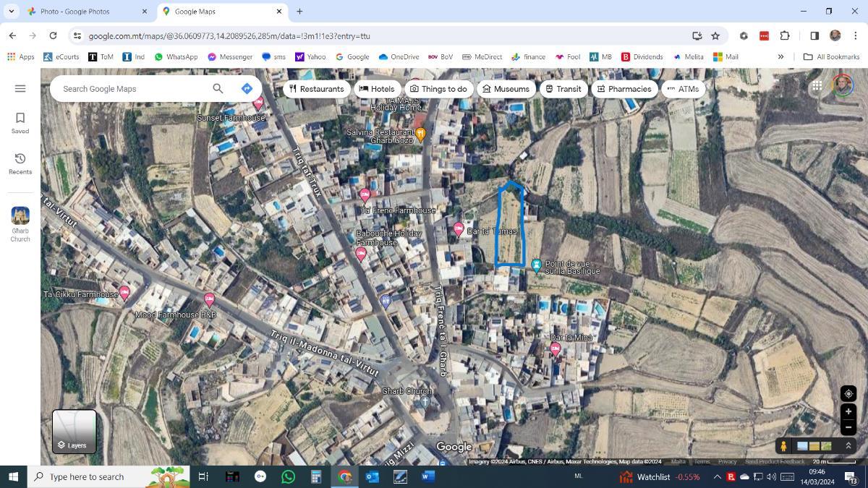
Task: Open the eCourts bookmark
Action: 61,56
